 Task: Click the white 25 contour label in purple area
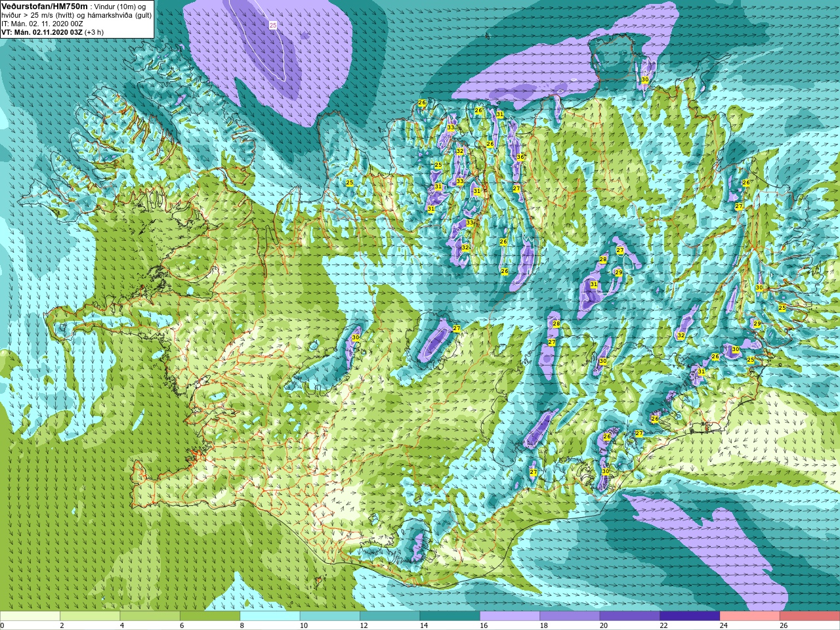pyautogui.click(x=273, y=25)
